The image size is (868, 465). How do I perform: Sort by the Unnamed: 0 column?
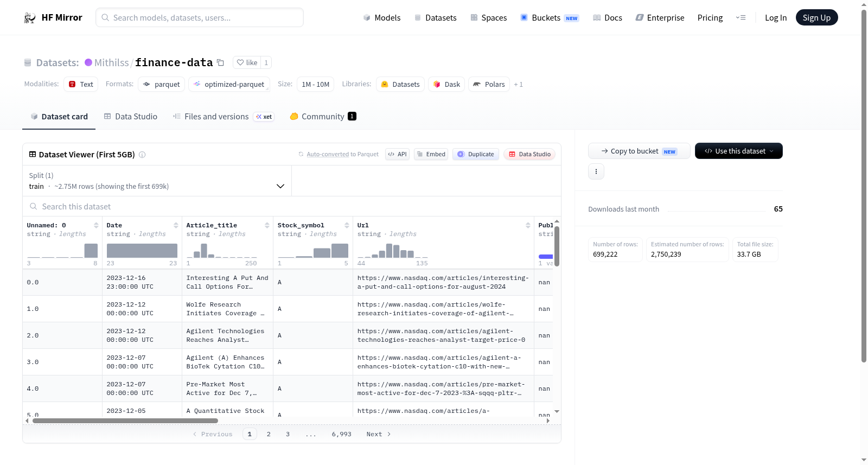[x=96, y=225]
